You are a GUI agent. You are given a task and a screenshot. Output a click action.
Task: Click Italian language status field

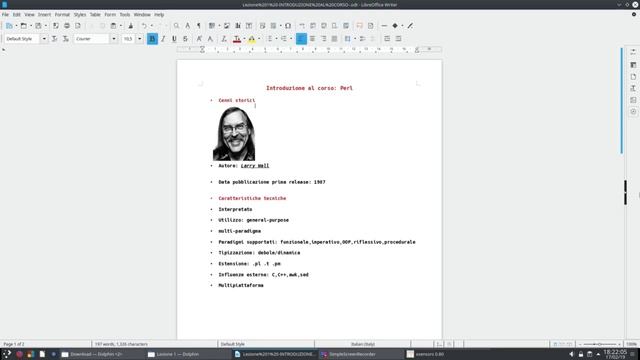point(362,344)
